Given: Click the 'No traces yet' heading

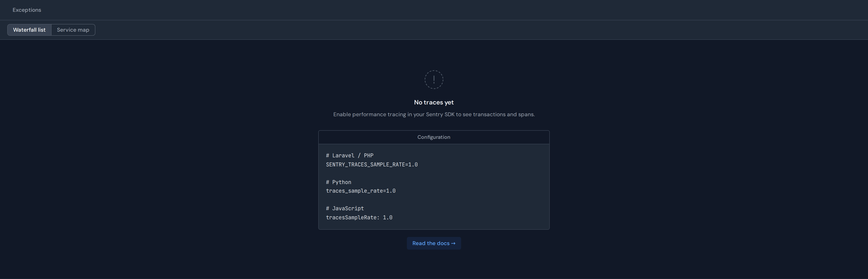Looking at the screenshot, I should coord(434,102).
